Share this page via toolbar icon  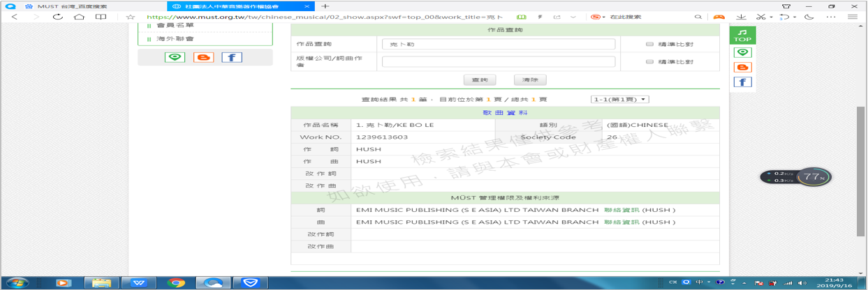point(557,17)
